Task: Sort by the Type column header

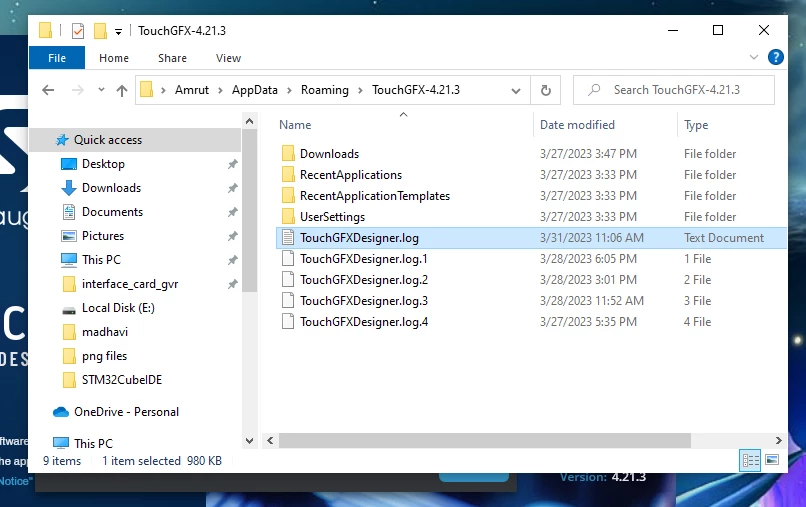Action: coord(696,125)
